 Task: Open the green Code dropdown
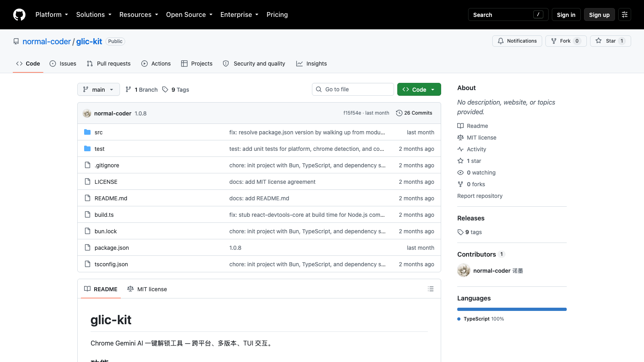[x=419, y=89]
